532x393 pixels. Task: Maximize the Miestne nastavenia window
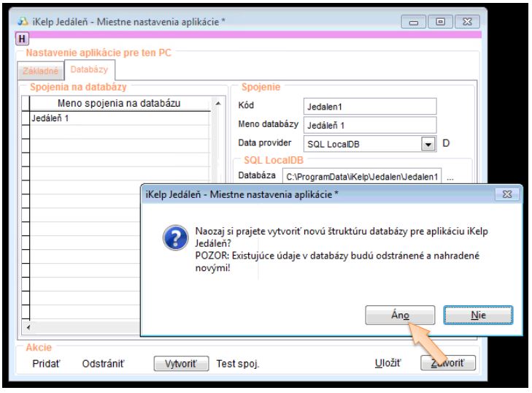(x=441, y=22)
